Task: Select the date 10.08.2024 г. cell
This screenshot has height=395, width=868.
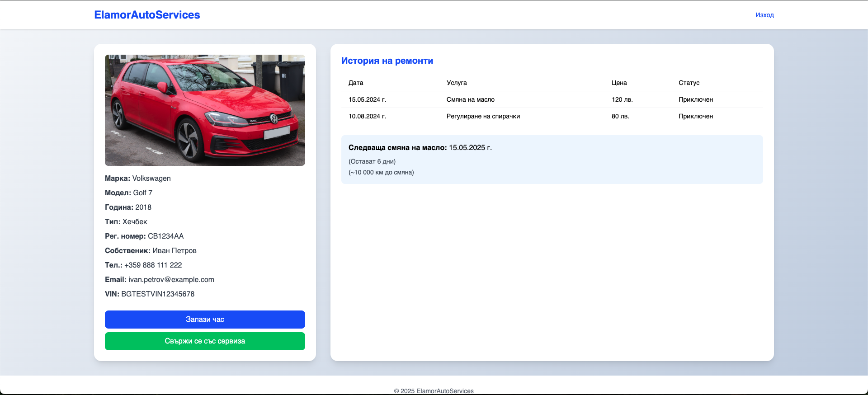Action: coord(367,116)
